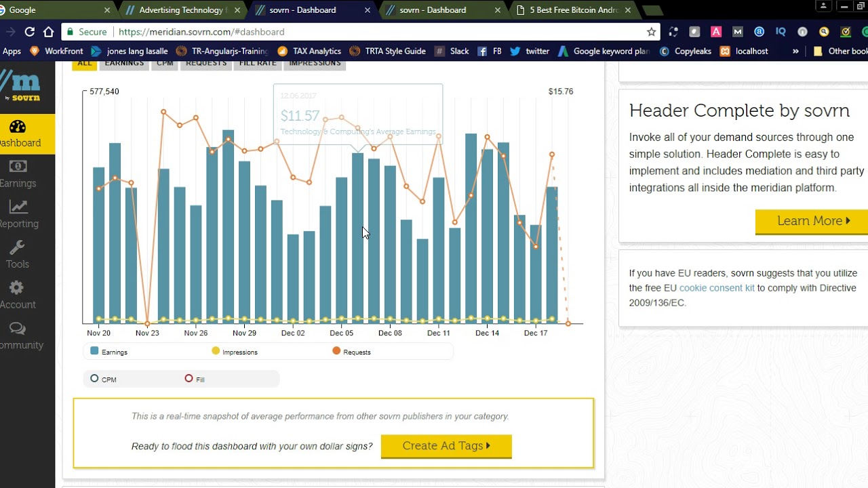
Task: Open the Tools wrench icon
Action: click(x=18, y=247)
